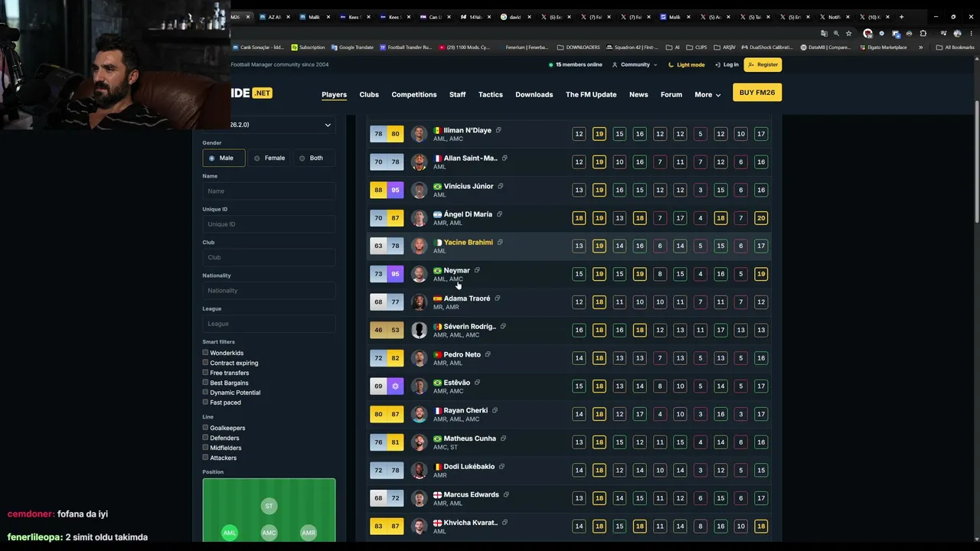Enable the Best Bargains checkbox
The width and height of the screenshot is (980, 551).
tap(205, 382)
